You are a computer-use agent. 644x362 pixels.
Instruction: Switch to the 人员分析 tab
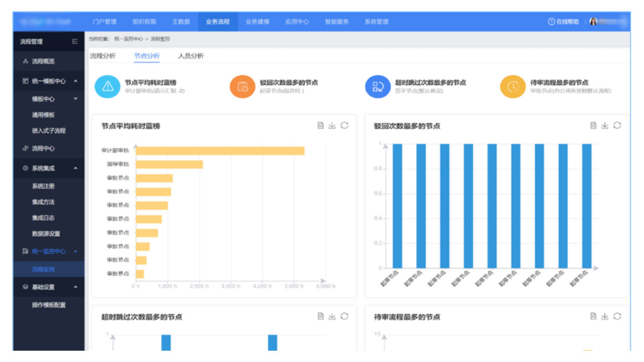pos(190,56)
